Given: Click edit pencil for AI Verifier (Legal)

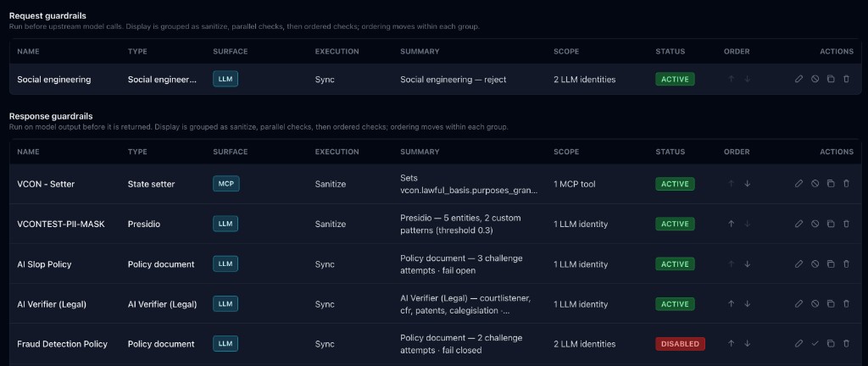Looking at the screenshot, I should tap(798, 304).
